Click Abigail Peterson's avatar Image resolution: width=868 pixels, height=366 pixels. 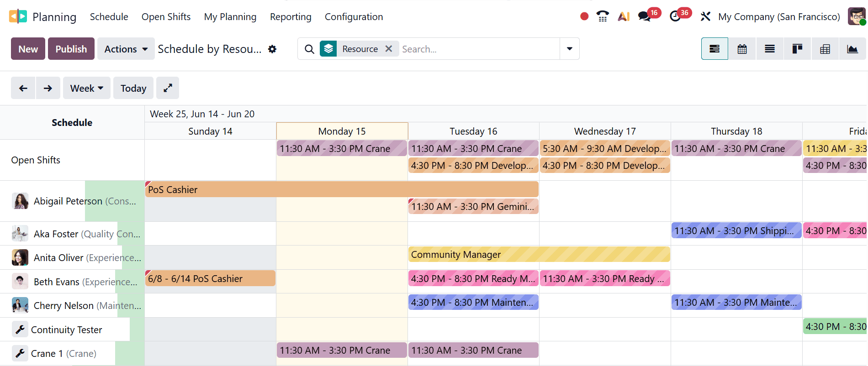click(x=20, y=201)
